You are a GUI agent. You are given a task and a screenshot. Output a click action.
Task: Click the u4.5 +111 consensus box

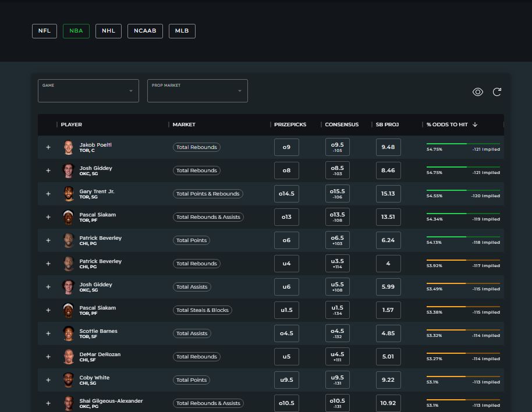point(337,357)
